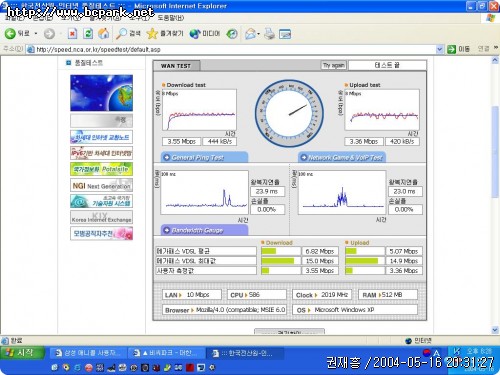The height and width of the screenshot is (375, 500).
Task: Open Favorites star toolbar button
Action: [x=165, y=34]
